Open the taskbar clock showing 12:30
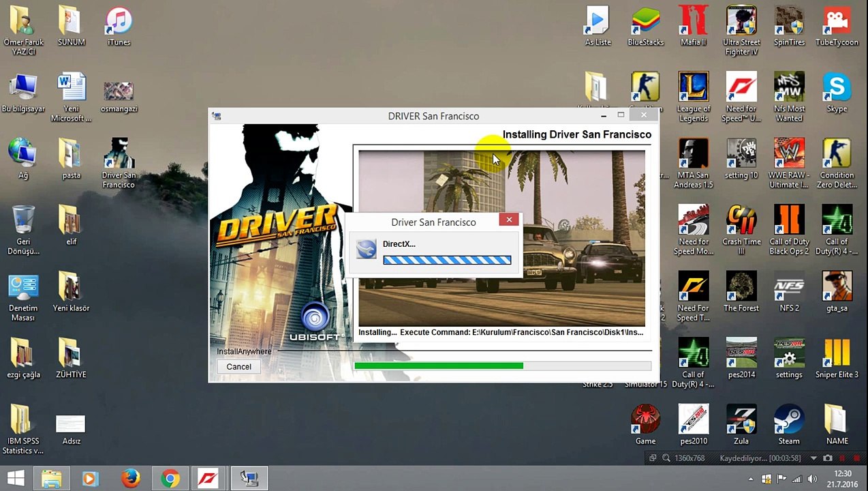This screenshot has height=491, width=868. [843, 479]
